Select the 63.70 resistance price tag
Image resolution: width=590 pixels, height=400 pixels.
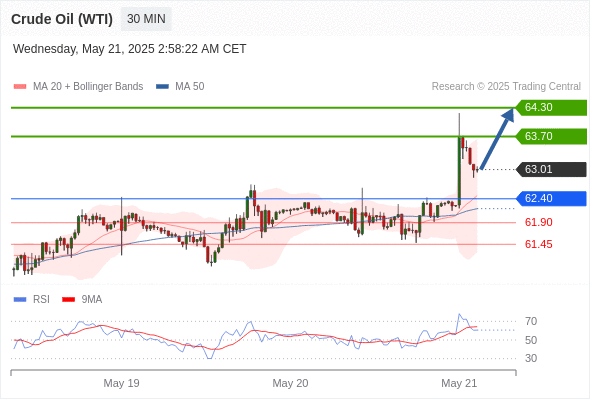tap(551, 136)
